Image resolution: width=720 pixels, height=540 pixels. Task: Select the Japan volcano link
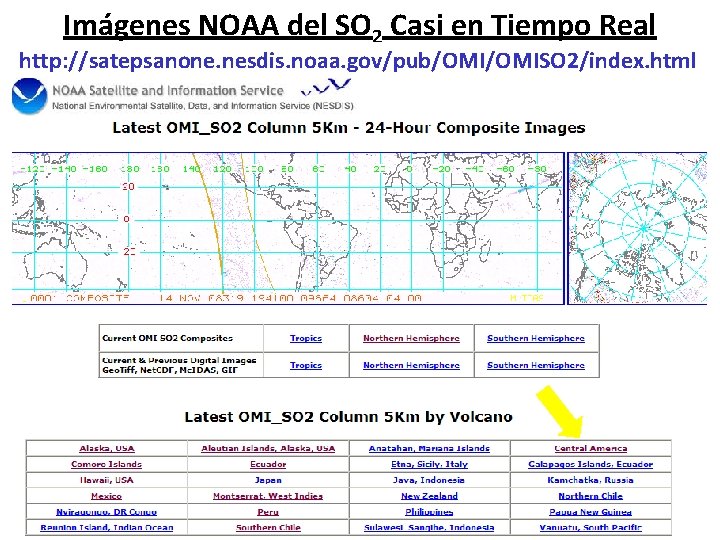click(x=268, y=480)
